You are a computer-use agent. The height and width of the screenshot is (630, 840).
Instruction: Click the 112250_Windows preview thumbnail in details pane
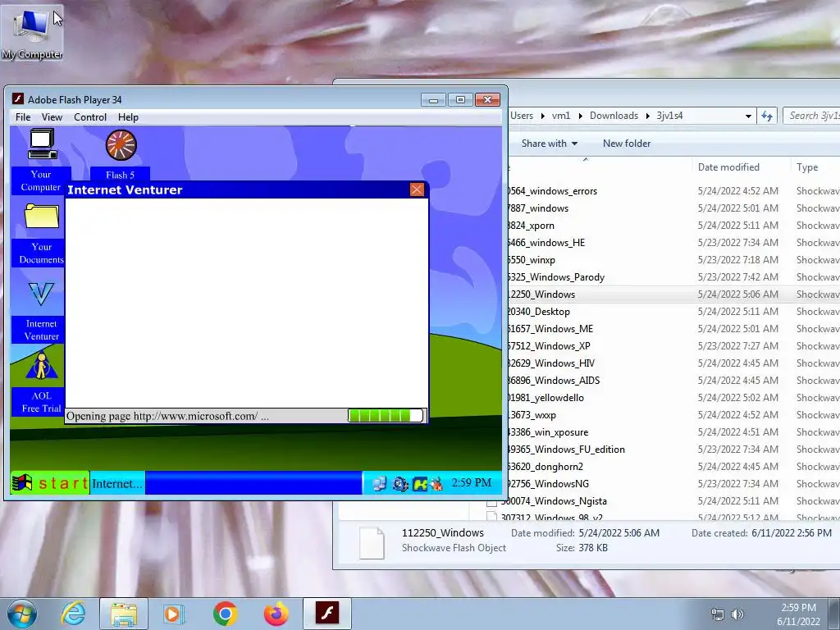372,543
